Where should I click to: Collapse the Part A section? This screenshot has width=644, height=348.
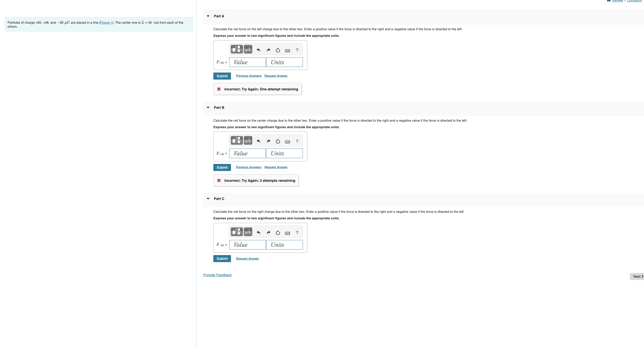point(208,16)
